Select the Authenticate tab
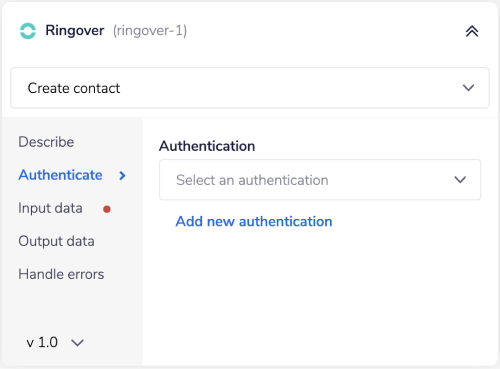The width and height of the screenshot is (500, 369). (x=60, y=175)
